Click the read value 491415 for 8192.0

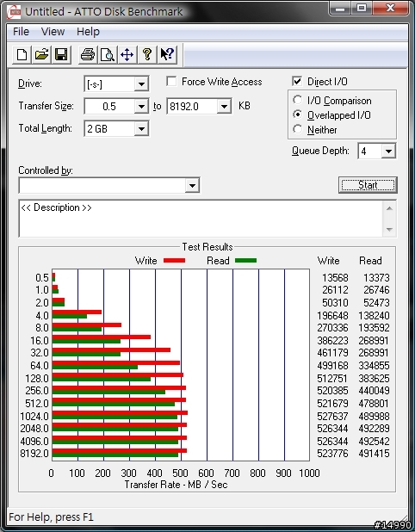[x=374, y=454]
